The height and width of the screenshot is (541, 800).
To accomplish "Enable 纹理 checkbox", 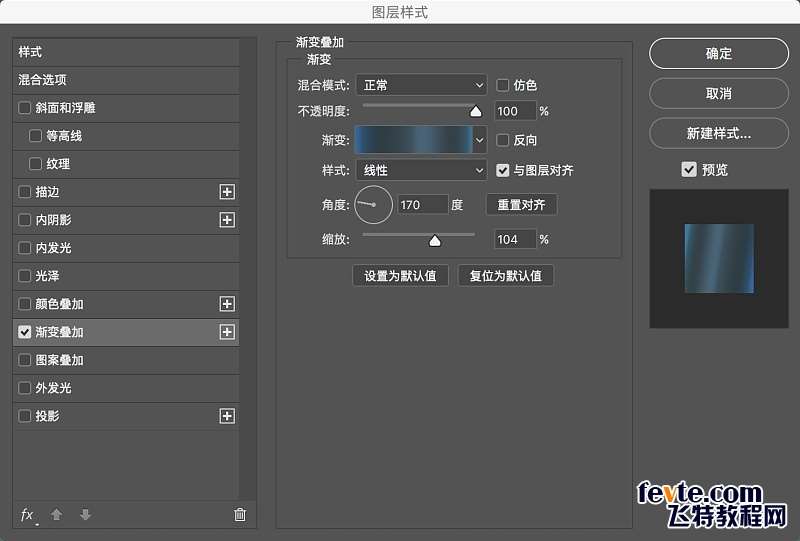I will click(x=35, y=164).
